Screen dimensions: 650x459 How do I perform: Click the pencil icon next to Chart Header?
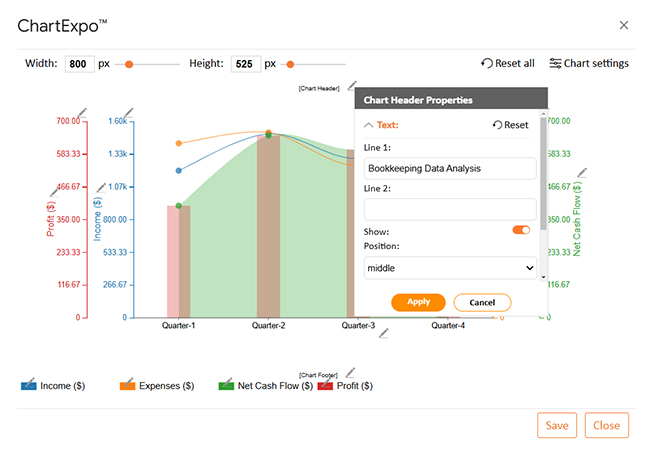(352, 86)
